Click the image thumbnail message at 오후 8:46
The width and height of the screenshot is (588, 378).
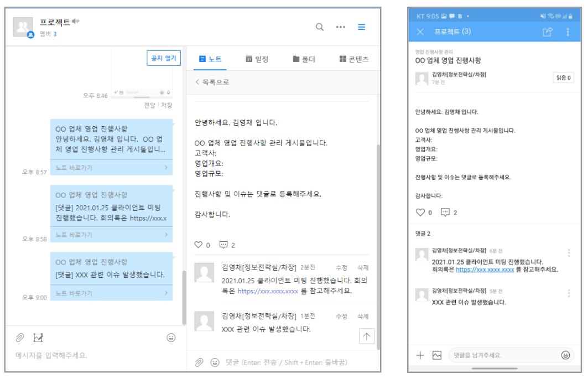142,74
